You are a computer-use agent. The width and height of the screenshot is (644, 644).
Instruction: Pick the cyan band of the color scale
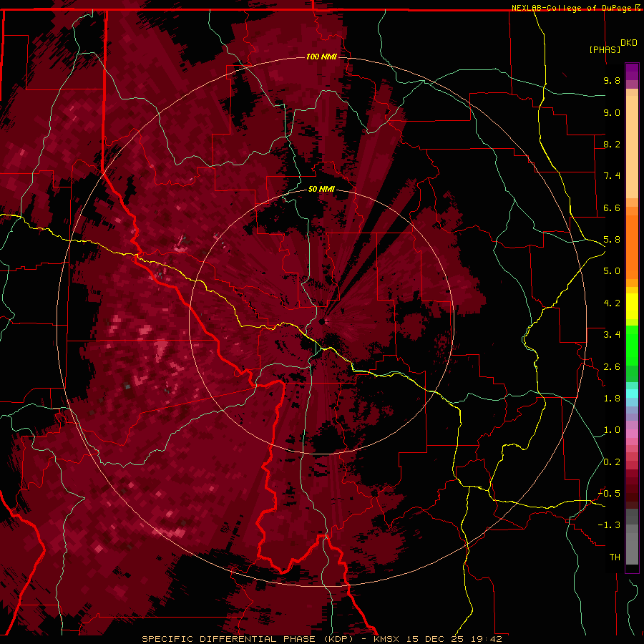[632, 394]
